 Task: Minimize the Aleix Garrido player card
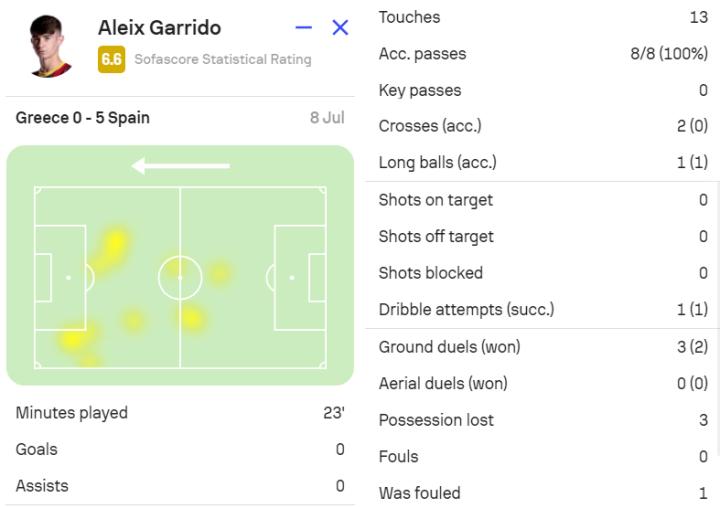[304, 28]
